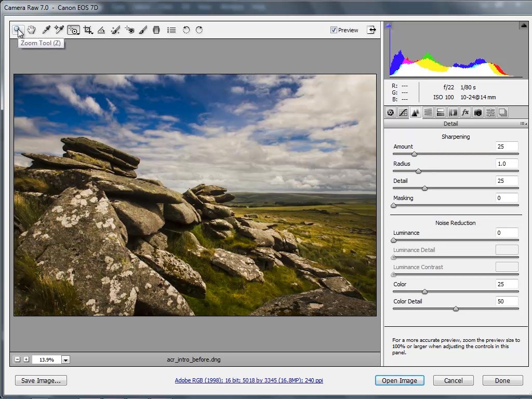The height and width of the screenshot is (399, 532).
Task: Click the Sharpening Amount slider handle
Action: point(414,154)
